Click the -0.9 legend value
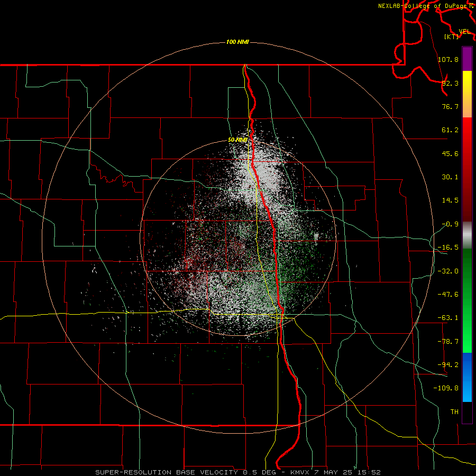 coord(450,224)
